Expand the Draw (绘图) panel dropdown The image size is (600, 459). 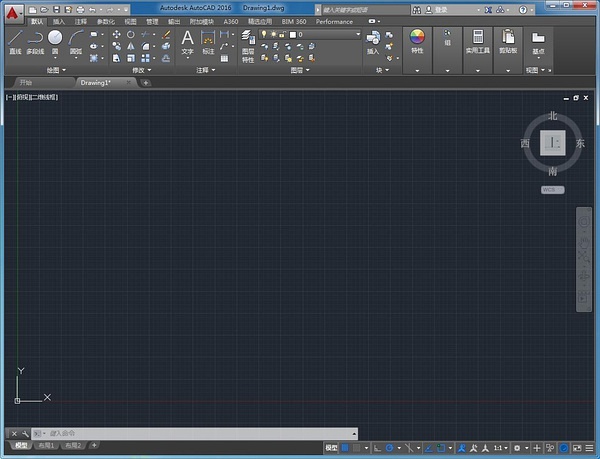pyautogui.click(x=57, y=70)
